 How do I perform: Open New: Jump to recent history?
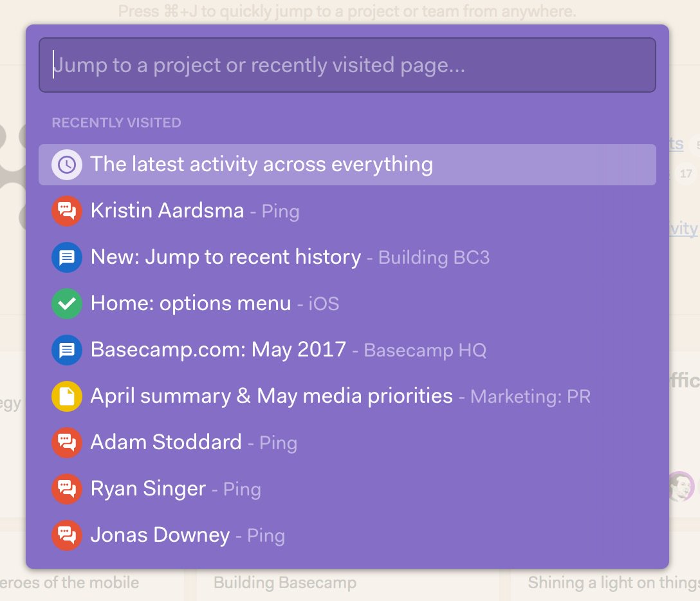pyautogui.click(x=347, y=257)
